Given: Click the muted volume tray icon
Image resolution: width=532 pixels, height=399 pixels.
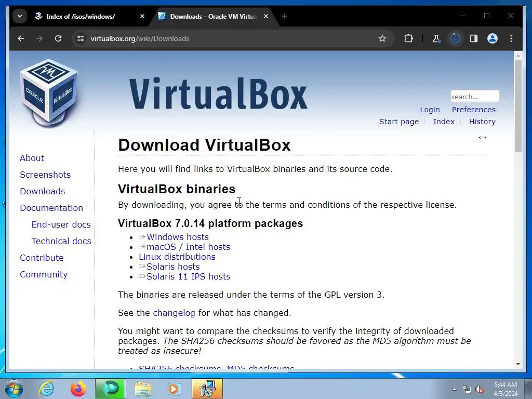Looking at the screenshot, I should [480, 389].
